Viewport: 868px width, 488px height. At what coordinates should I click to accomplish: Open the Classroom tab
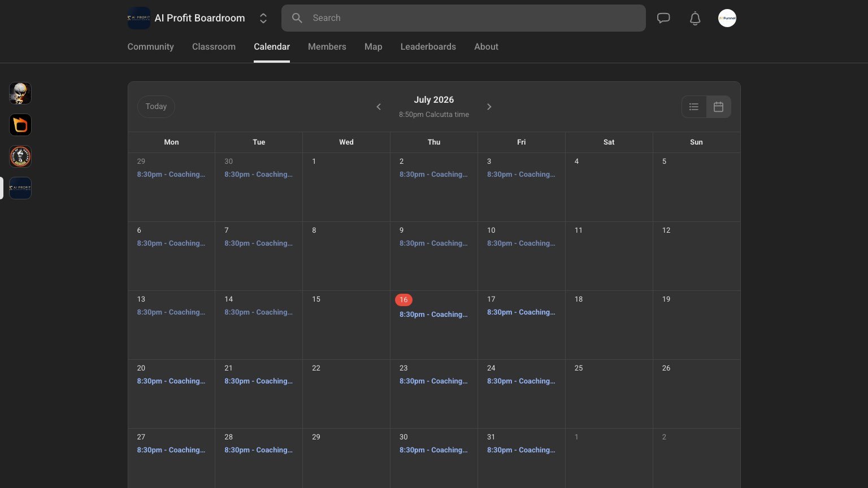[x=214, y=47]
